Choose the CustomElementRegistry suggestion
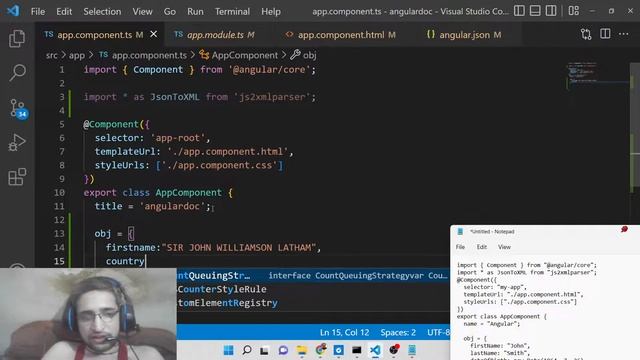This screenshot has height=360, width=640. tap(313, 303)
